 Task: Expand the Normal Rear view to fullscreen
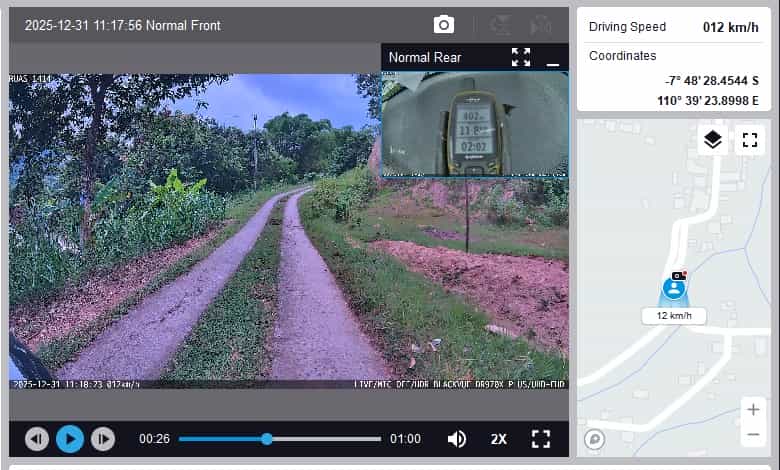pyautogui.click(x=520, y=57)
